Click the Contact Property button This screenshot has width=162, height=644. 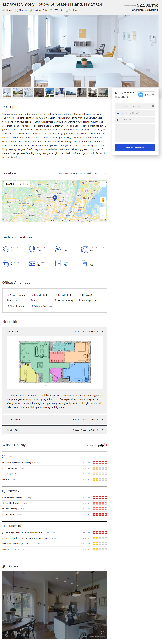[135, 148]
